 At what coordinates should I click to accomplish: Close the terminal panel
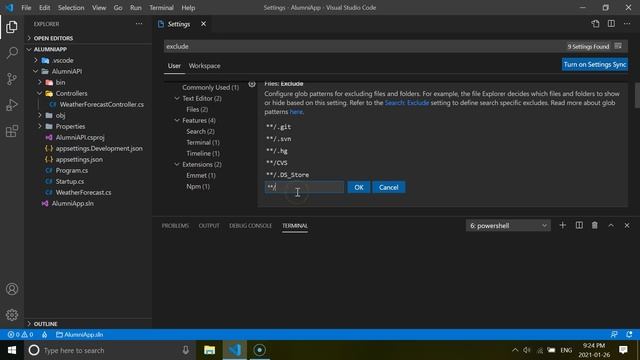[x=627, y=225]
